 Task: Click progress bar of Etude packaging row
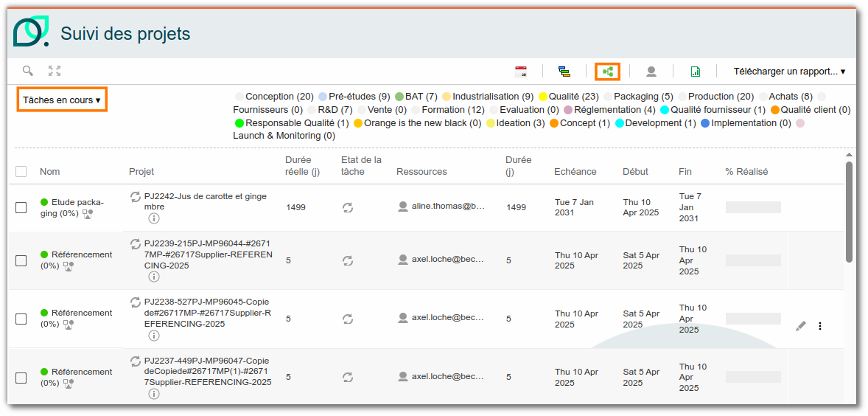753,207
